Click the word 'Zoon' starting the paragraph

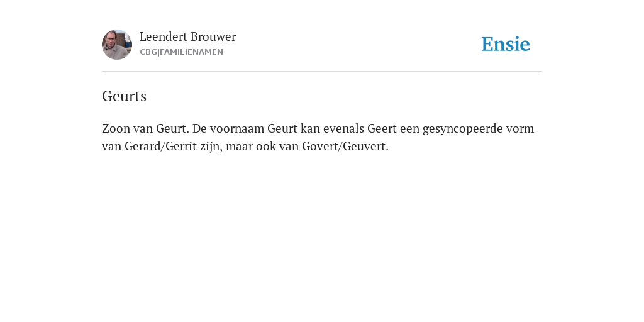coord(116,128)
